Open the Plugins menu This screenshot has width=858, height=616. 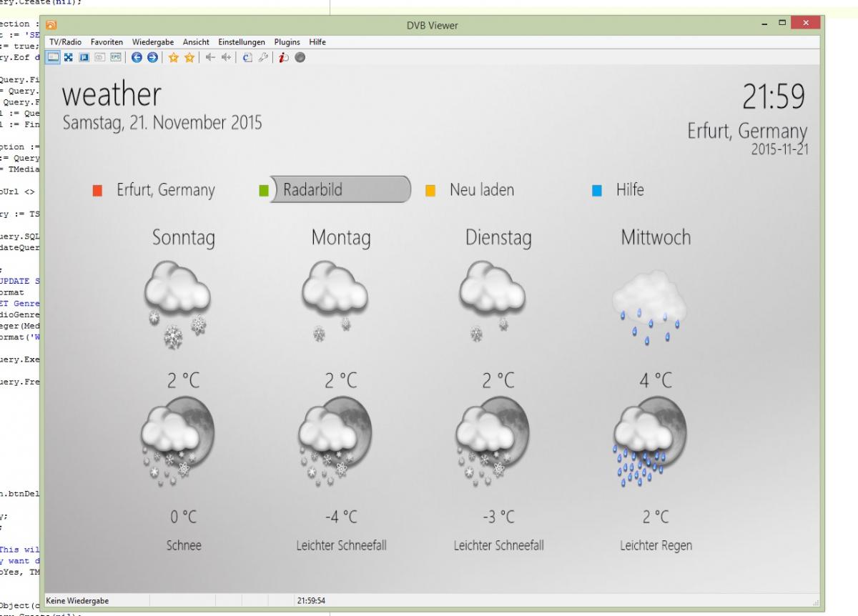pyautogui.click(x=287, y=42)
